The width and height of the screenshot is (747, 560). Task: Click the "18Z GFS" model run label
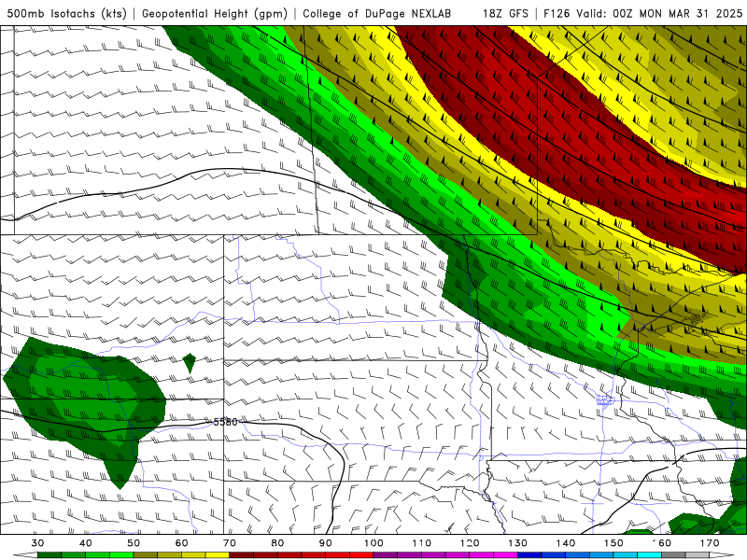pyautogui.click(x=505, y=13)
